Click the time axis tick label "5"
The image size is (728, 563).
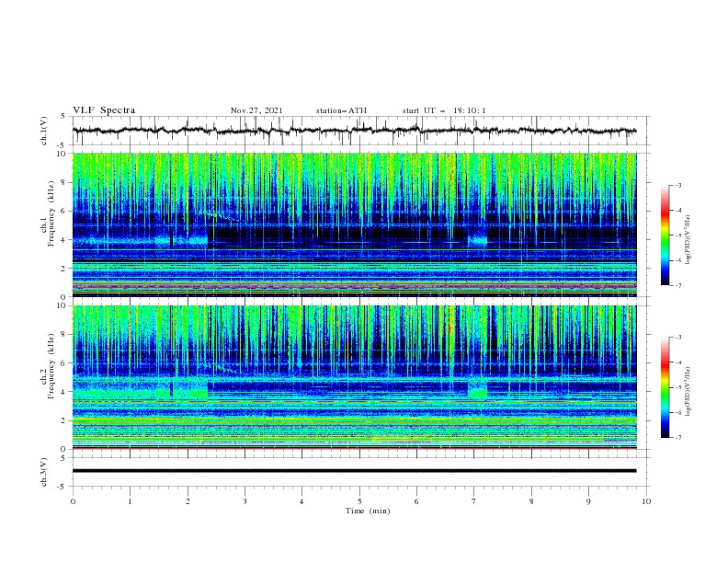(359, 501)
